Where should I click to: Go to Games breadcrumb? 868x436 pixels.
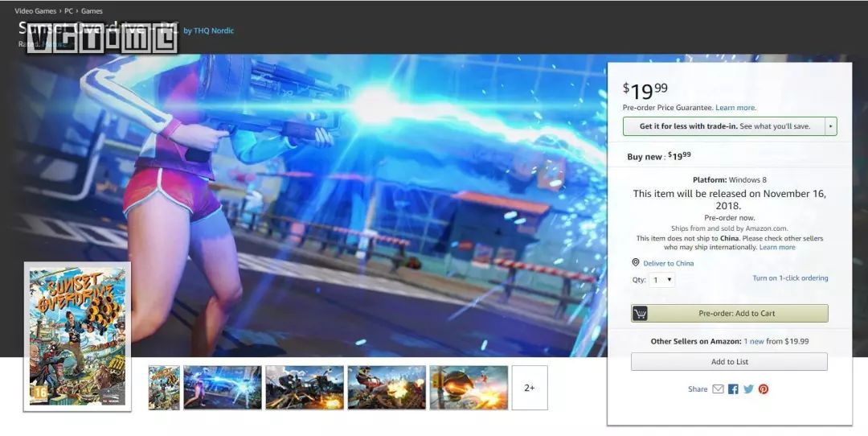[x=92, y=11]
